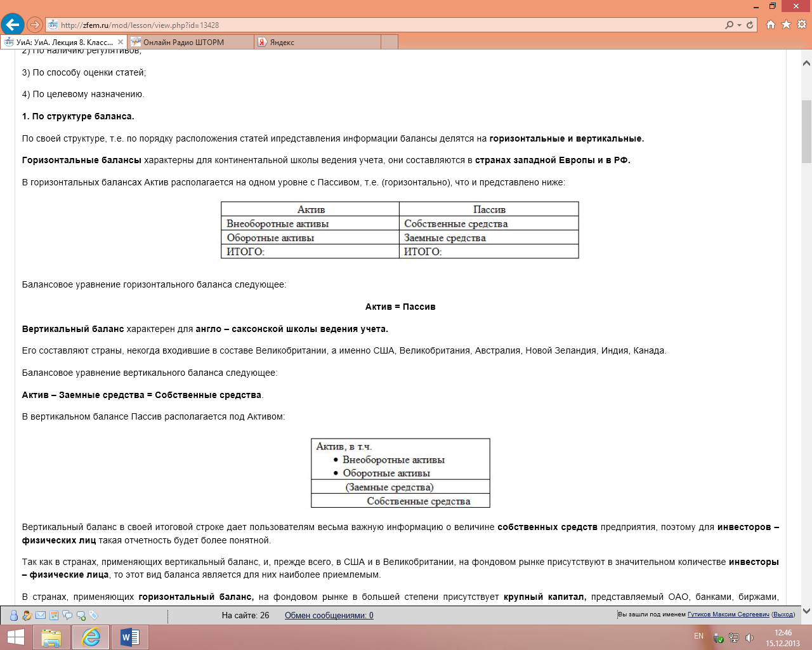Click the heading 1. По структуре баланса.
This screenshot has width=812, height=650.
coord(78,116)
